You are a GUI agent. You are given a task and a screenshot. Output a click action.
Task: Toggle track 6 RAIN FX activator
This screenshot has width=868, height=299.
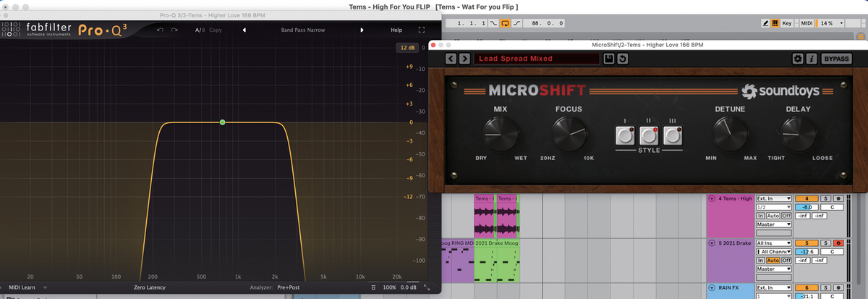click(806, 287)
